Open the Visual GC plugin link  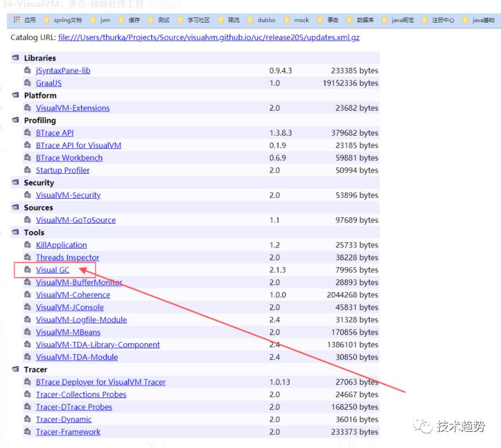click(52, 270)
